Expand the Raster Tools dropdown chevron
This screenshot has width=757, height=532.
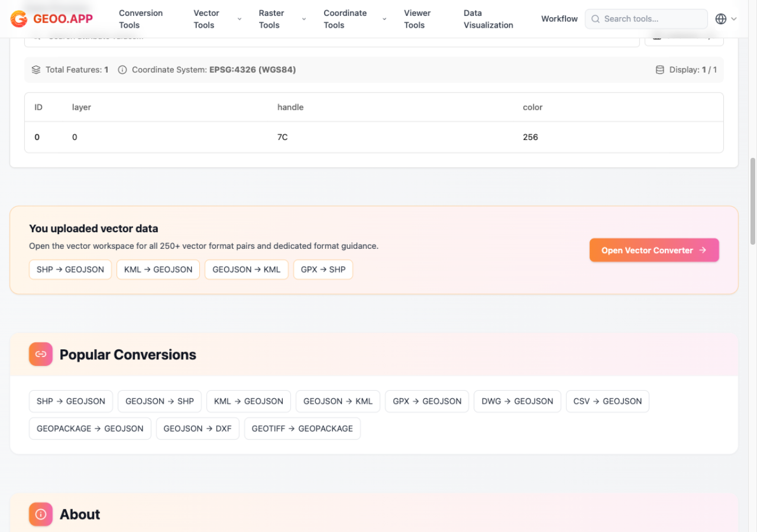point(304,19)
